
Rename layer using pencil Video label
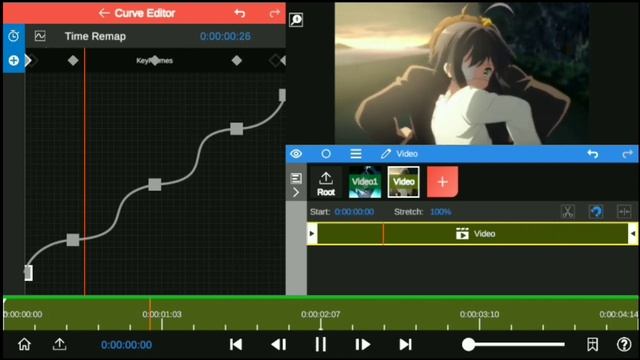(399, 154)
